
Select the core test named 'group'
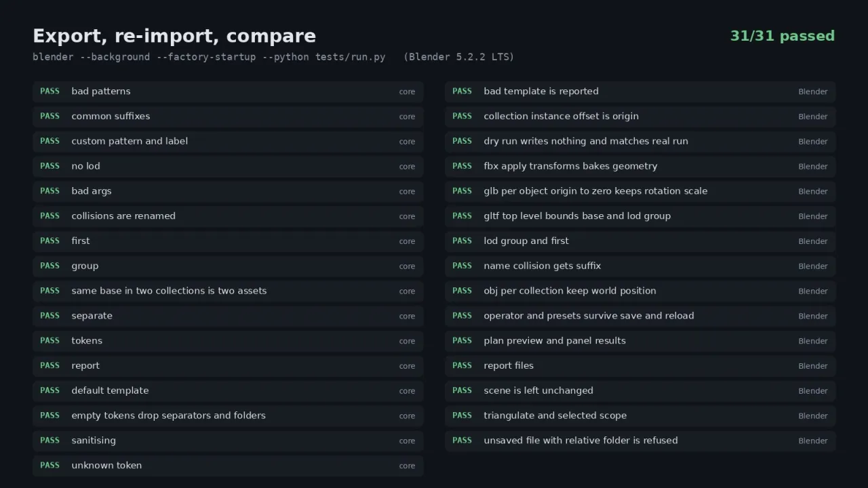tap(228, 266)
